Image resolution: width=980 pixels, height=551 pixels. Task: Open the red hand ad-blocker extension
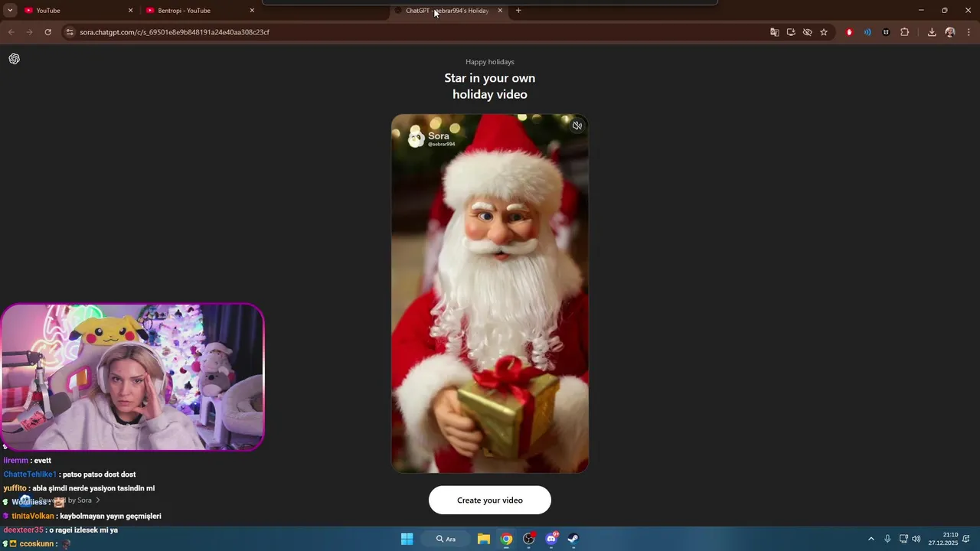(849, 32)
